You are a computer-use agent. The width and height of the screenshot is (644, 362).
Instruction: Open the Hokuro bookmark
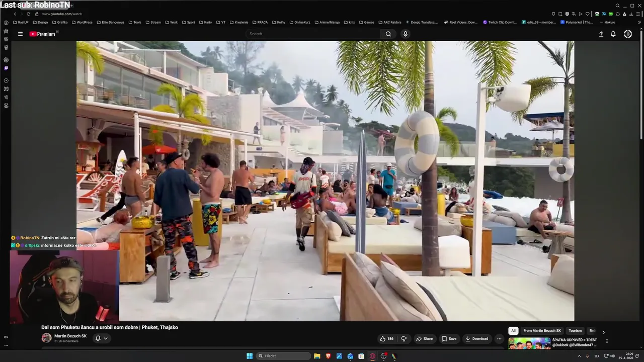point(607,22)
